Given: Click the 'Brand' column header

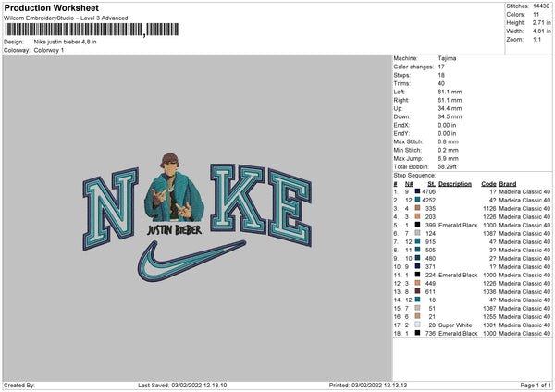Looking at the screenshot, I should point(508,184).
